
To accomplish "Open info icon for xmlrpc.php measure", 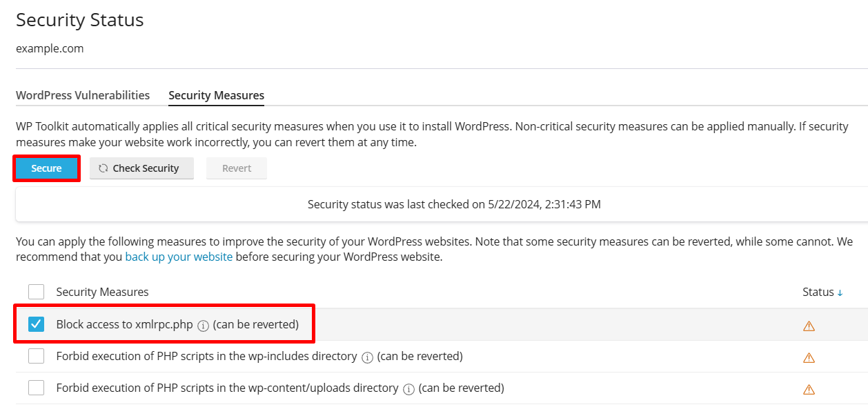I will [x=203, y=325].
